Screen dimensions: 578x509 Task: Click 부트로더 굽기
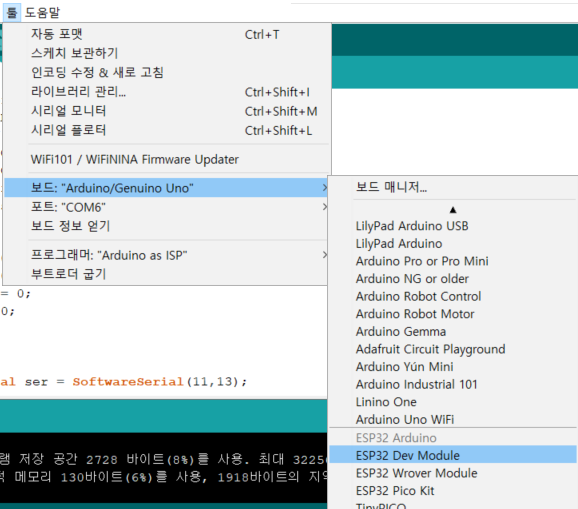pyautogui.click(x=166, y=274)
